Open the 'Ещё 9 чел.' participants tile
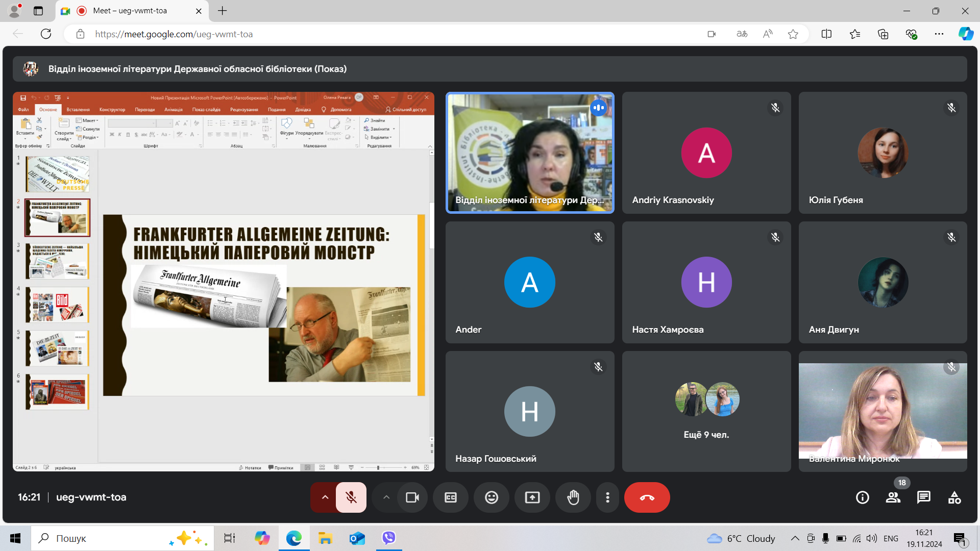The image size is (980, 551). (706, 411)
